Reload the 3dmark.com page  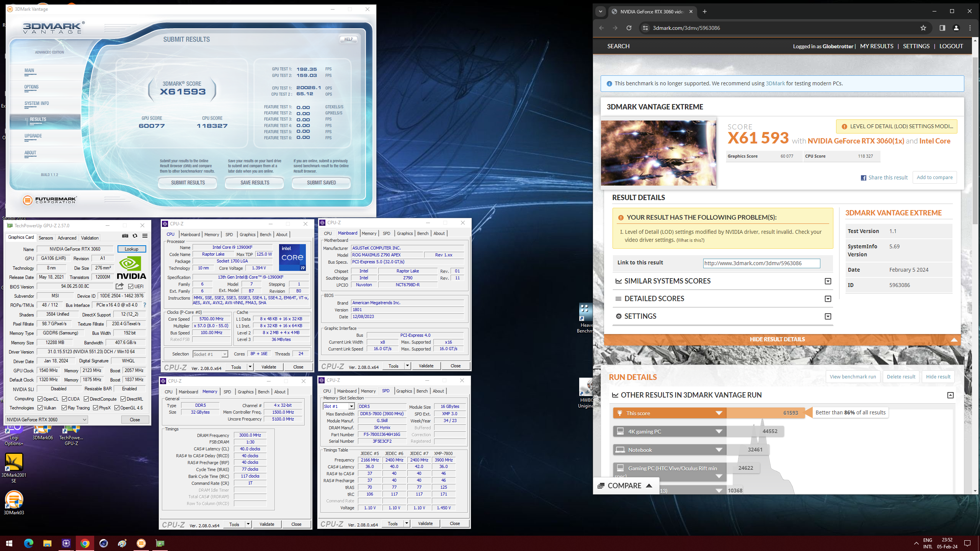(x=629, y=28)
